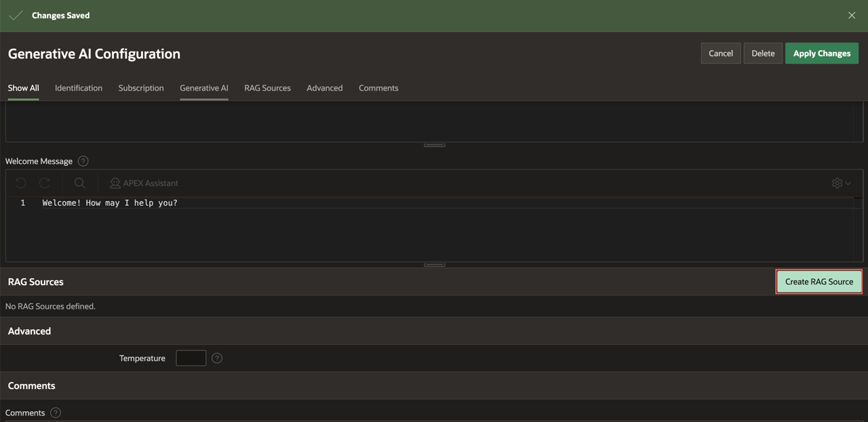Image resolution: width=868 pixels, height=422 pixels.
Task: Click into the Temperature input field
Action: pos(191,358)
